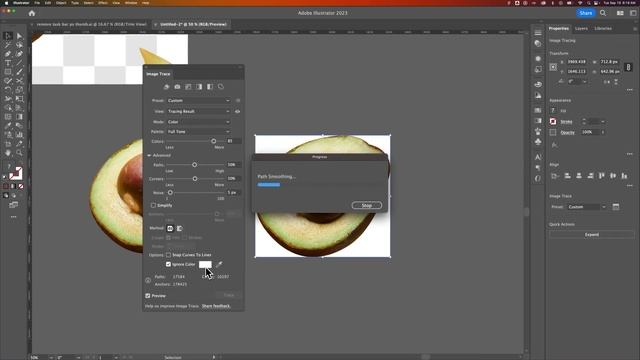The height and width of the screenshot is (360, 640).
Task: Toggle the eye icon beside View dropdown
Action: point(238,111)
